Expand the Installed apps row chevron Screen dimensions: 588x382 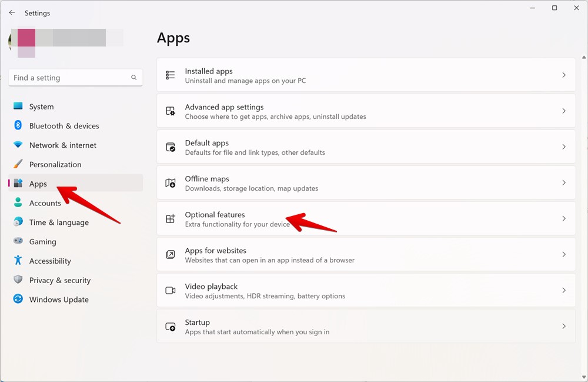(563, 75)
